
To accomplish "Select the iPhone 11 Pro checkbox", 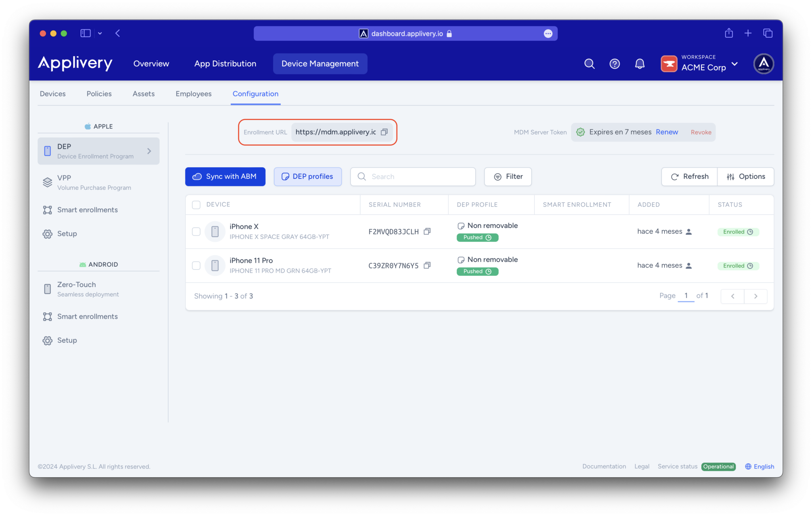I will pyautogui.click(x=196, y=266).
